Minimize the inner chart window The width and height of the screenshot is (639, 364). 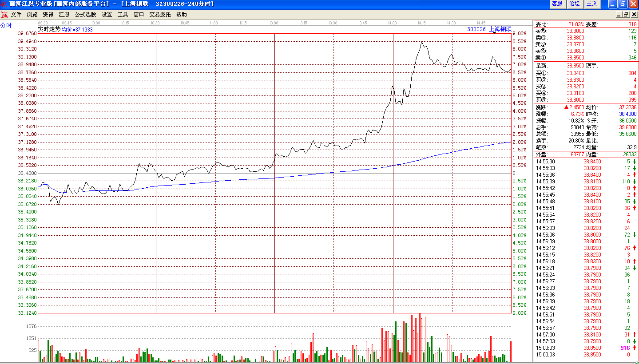[x=619, y=15]
